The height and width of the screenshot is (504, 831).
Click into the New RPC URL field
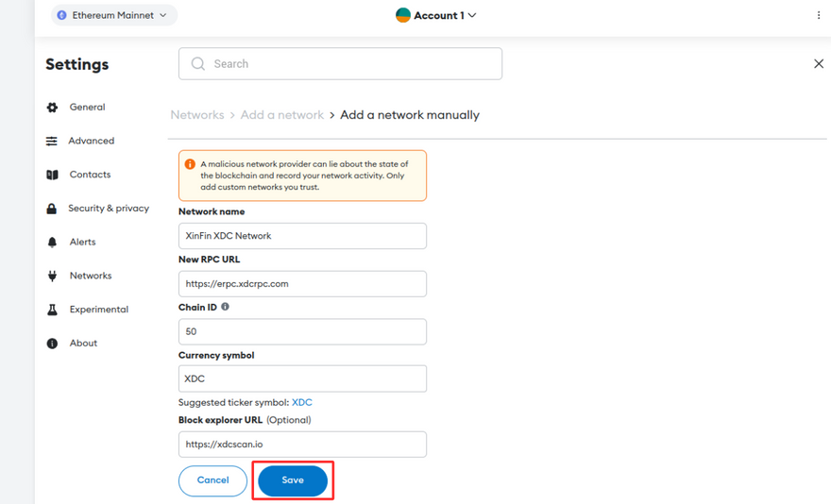coord(302,283)
